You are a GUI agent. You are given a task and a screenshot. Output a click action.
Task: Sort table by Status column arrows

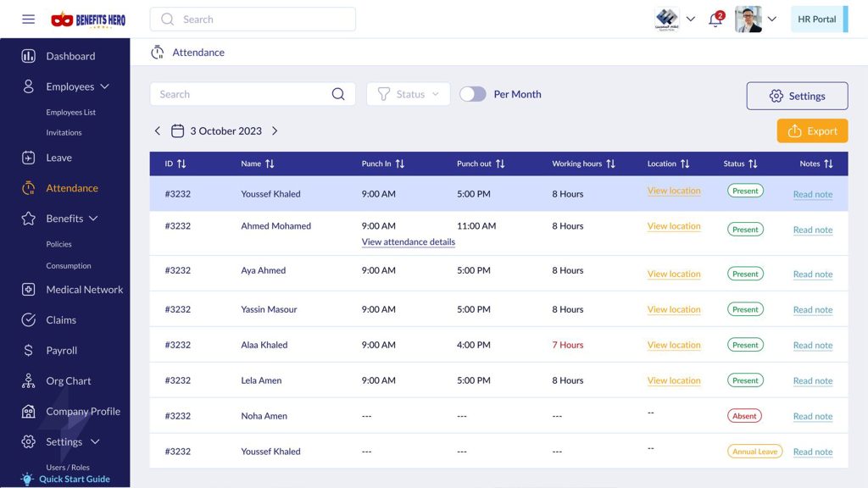point(753,164)
